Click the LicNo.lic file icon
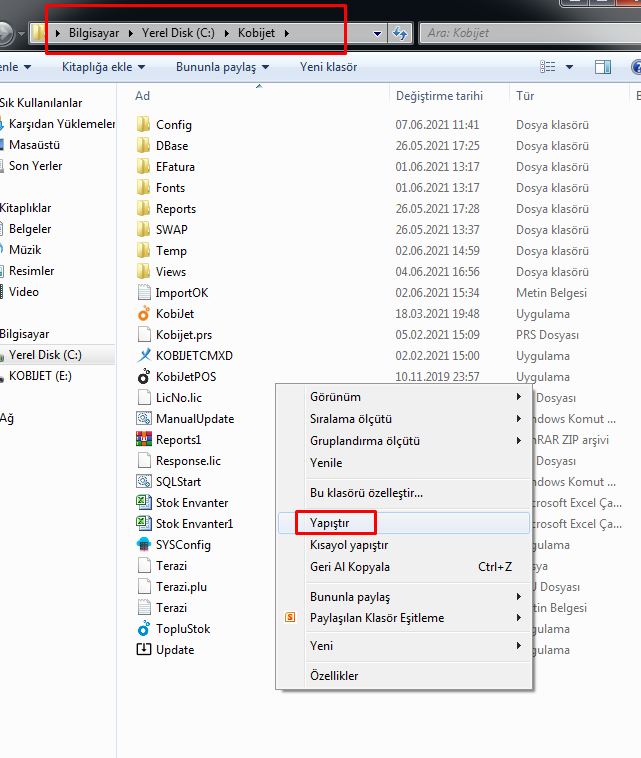The width and height of the screenshot is (641, 758). (x=144, y=397)
